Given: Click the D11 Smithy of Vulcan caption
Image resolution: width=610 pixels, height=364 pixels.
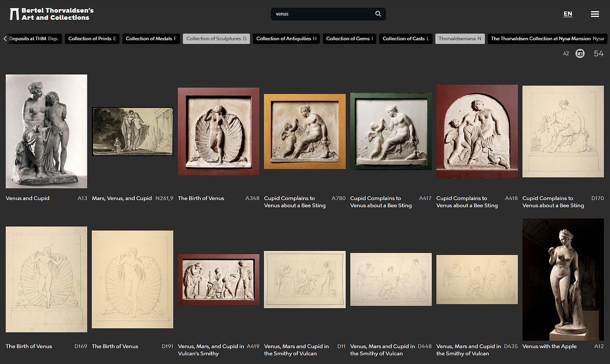Looking at the screenshot, I should 296,350.
